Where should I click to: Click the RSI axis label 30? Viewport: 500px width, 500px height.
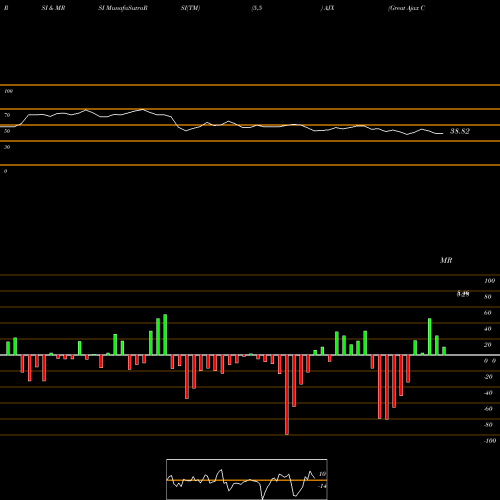7,147
